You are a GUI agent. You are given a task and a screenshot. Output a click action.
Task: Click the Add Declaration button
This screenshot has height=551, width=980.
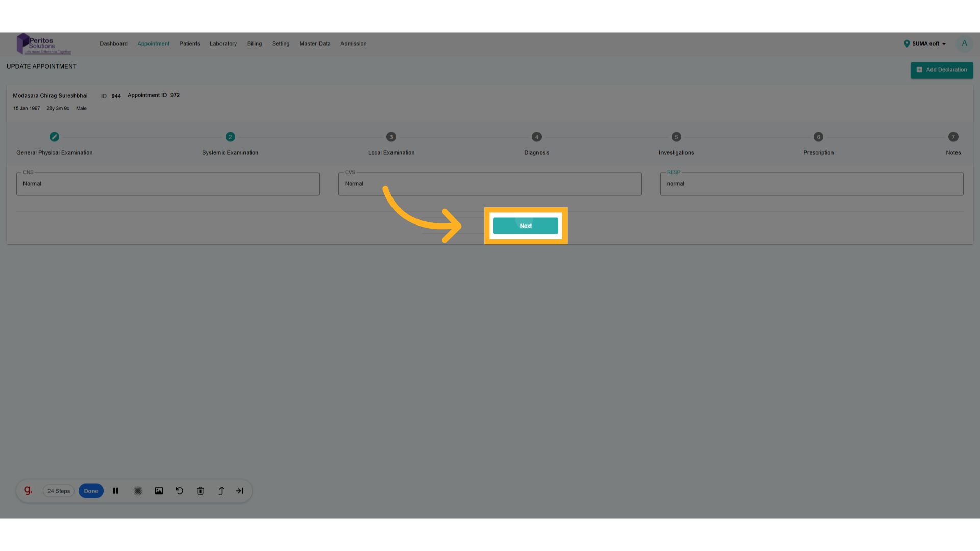tap(941, 70)
